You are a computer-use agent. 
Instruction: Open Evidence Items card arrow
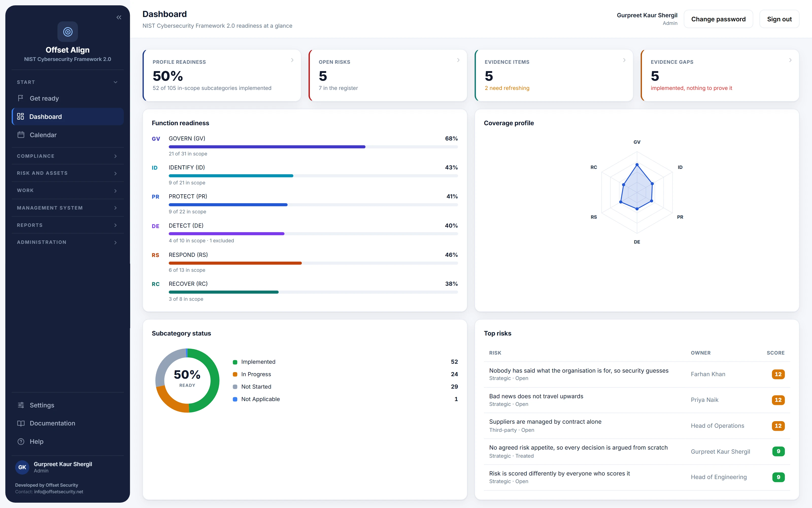[624, 60]
